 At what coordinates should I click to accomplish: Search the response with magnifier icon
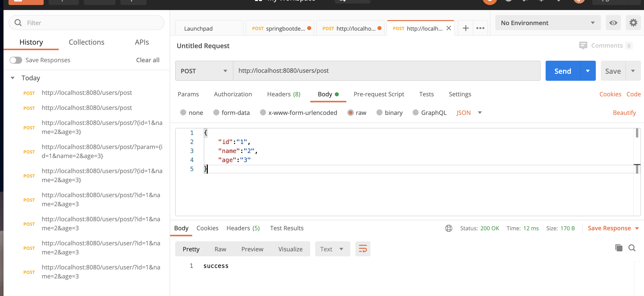point(632,248)
